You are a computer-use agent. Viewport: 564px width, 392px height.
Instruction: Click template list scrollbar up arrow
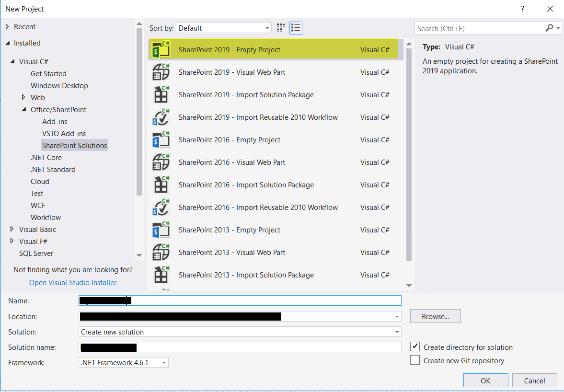pyautogui.click(x=409, y=44)
